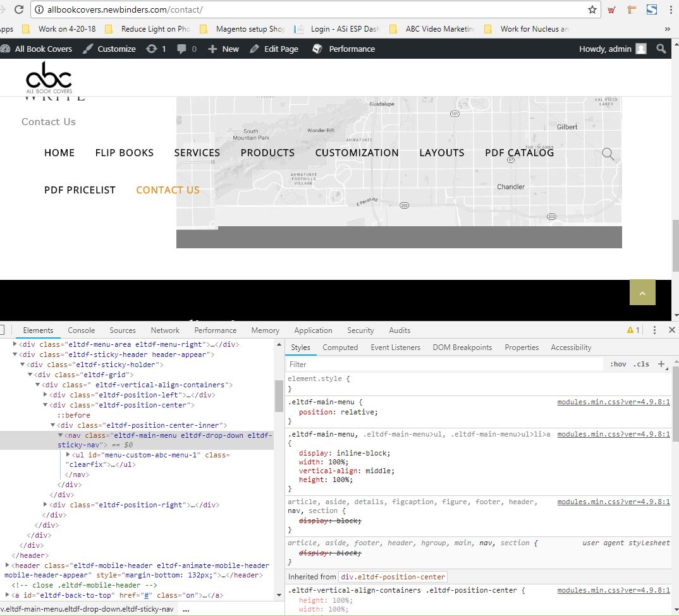The height and width of the screenshot is (616, 679).
Task: Expand the eltdf-position-right div node
Action: (x=45, y=504)
